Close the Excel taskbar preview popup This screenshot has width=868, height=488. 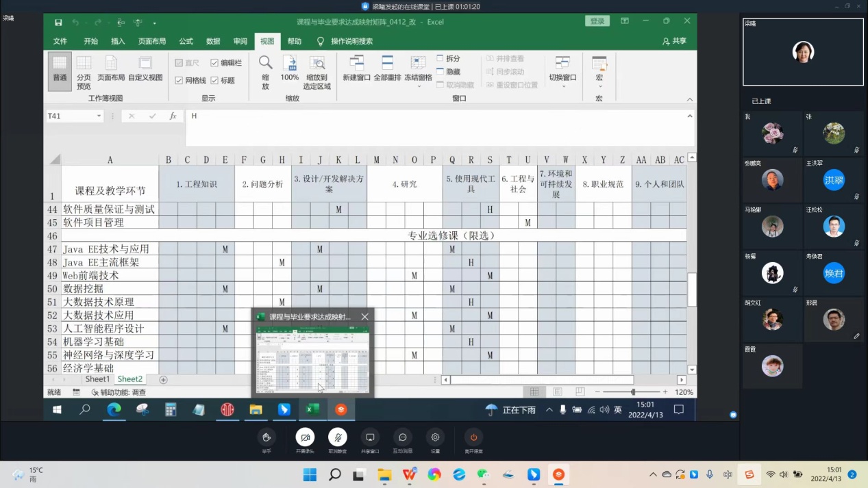tap(364, 317)
